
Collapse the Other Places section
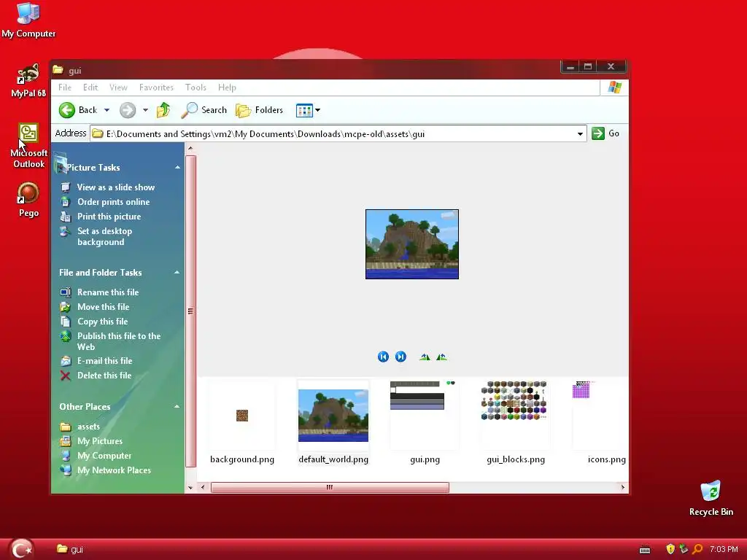[177, 407]
